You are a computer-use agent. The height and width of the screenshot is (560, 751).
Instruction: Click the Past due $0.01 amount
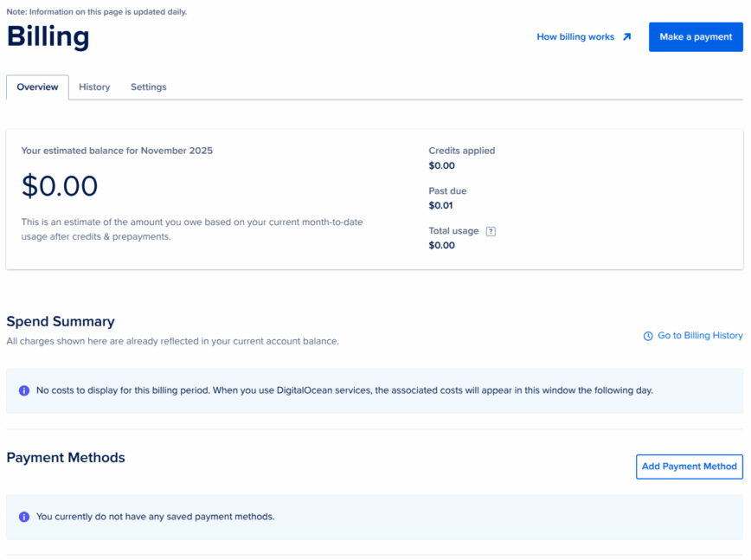click(440, 206)
